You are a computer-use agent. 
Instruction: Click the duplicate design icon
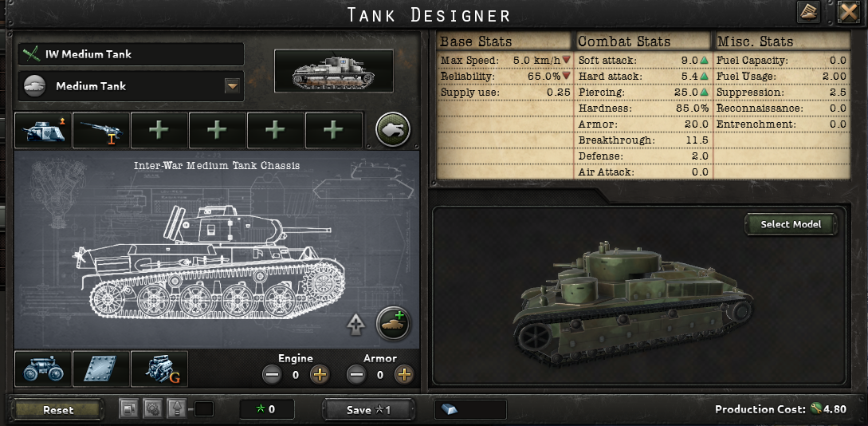(128, 410)
